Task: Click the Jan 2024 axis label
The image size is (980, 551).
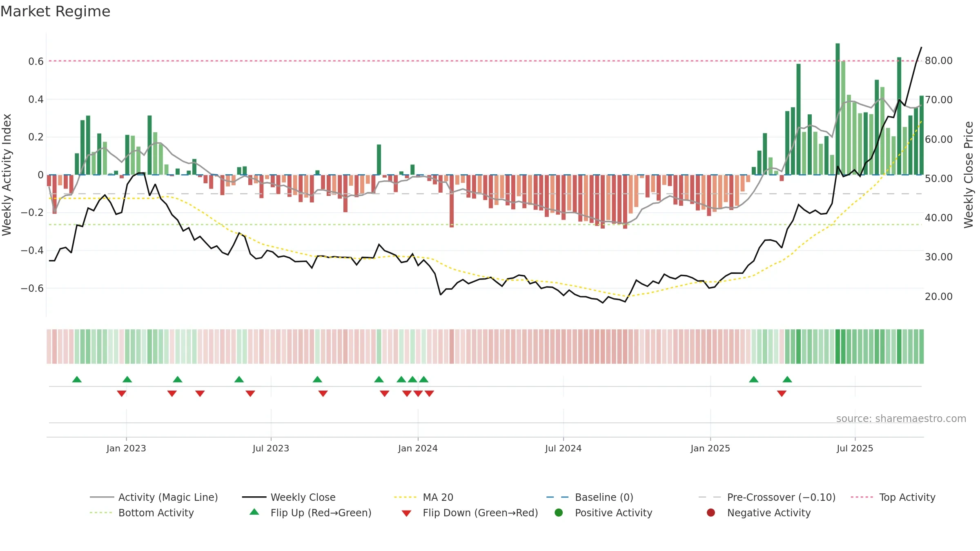Action: (418, 448)
